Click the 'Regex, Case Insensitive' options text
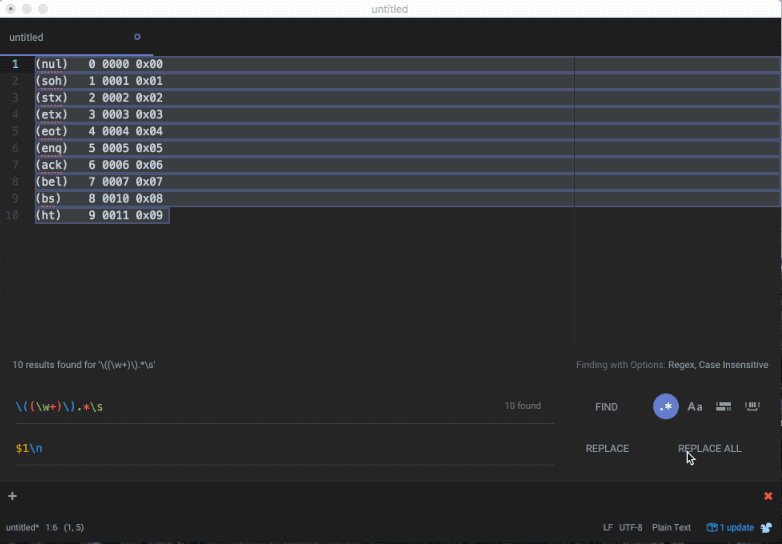The height and width of the screenshot is (544, 782). [718, 365]
